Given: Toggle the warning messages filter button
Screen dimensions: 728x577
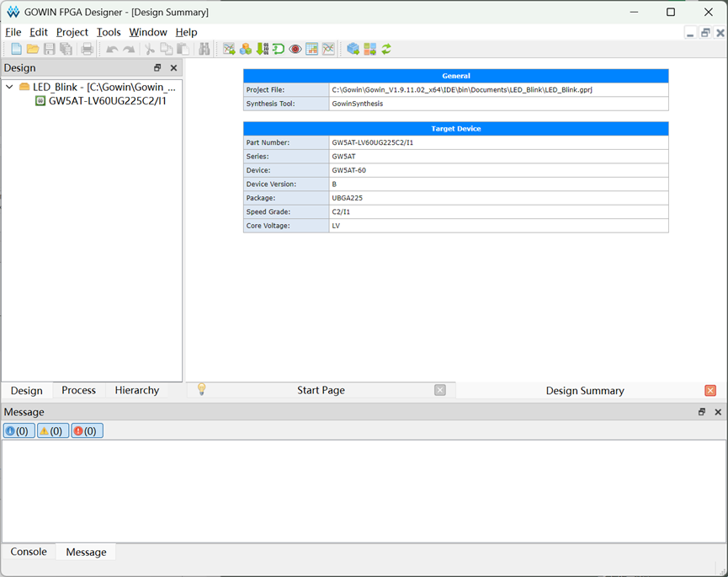Looking at the screenshot, I should pos(53,430).
